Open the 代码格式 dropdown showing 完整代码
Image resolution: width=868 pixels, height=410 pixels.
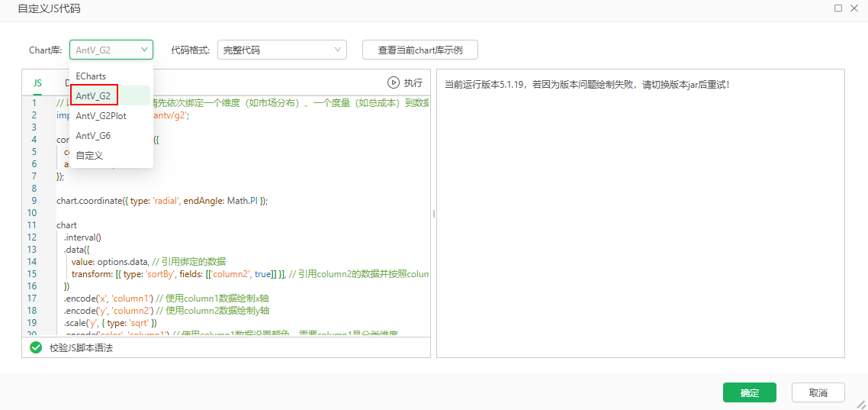(x=282, y=50)
